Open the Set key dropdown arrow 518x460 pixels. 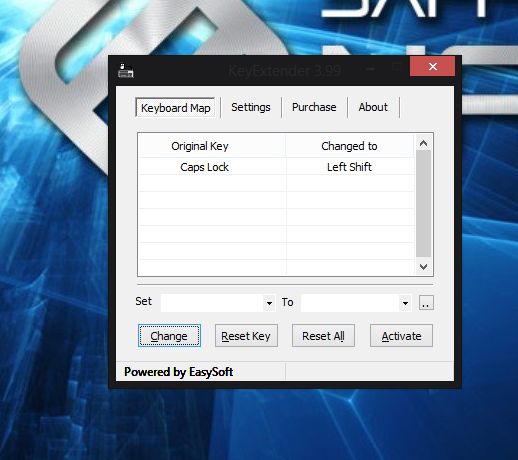tap(269, 303)
